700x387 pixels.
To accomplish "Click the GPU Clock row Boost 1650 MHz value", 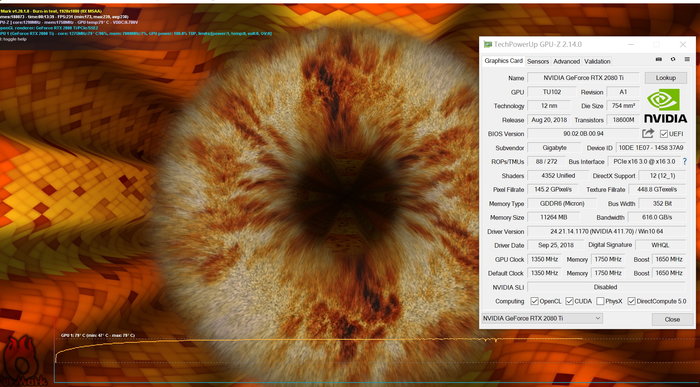I will (x=669, y=259).
